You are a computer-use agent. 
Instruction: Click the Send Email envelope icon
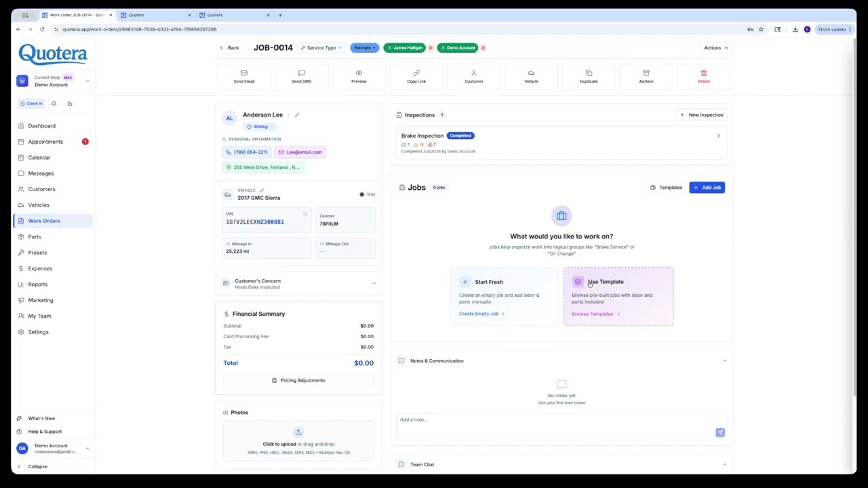[244, 73]
